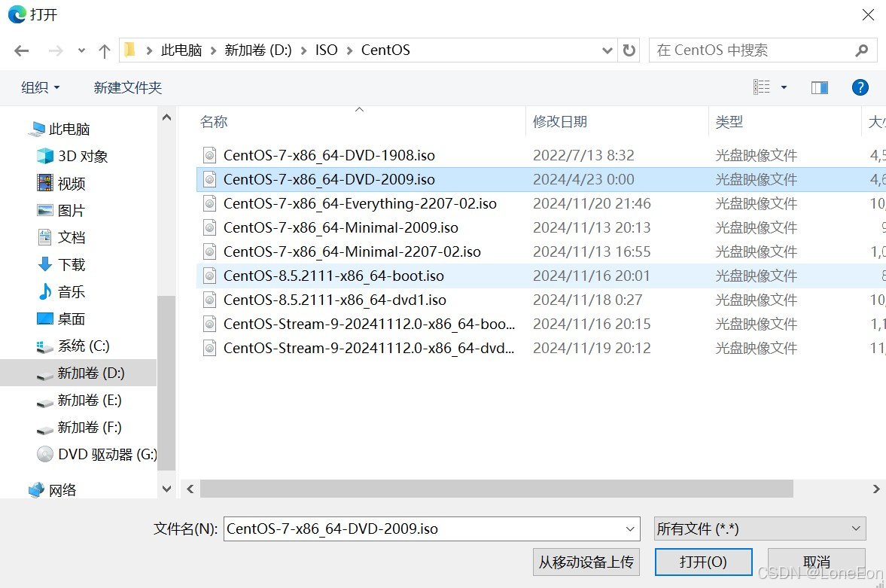This screenshot has height=588, width=886.
Task: Select 新加卷 (D:) drive in sidebar
Action: (x=90, y=373)
